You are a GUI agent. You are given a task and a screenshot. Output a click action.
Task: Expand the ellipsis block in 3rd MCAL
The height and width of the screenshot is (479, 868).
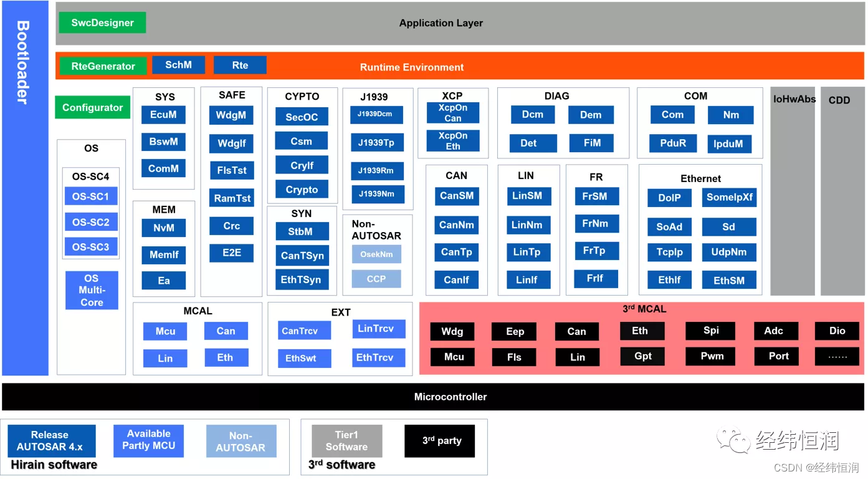coord(837,356)
